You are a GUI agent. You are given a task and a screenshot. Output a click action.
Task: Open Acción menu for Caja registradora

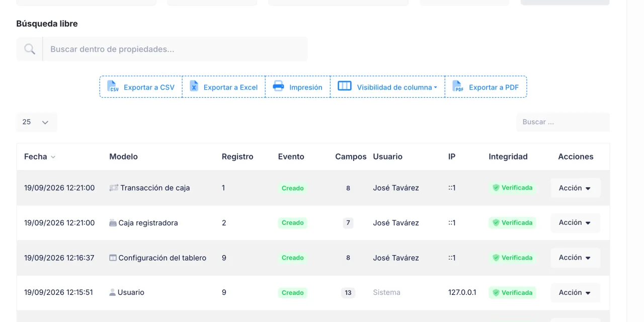(x=576, y=222)
